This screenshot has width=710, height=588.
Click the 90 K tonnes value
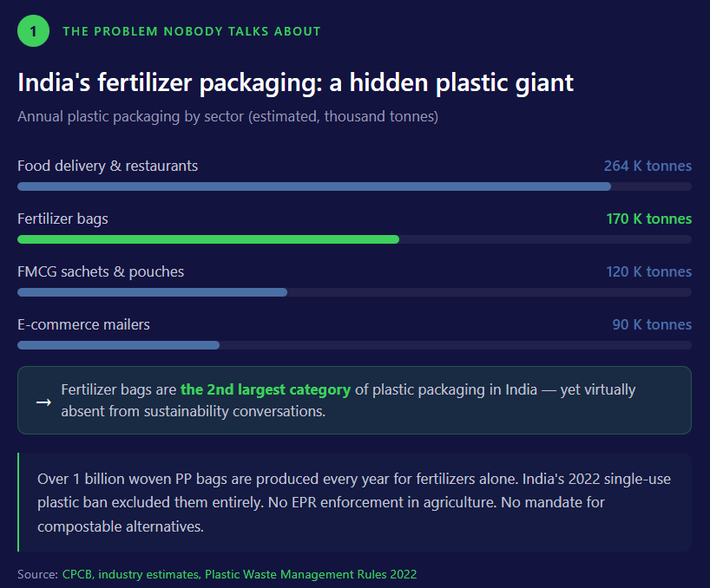point(651,324)
